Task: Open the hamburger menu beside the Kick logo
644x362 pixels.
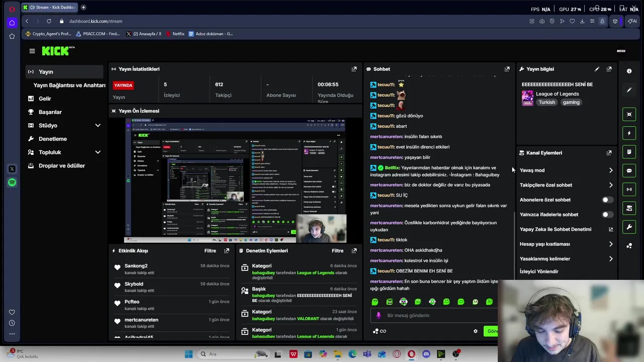Action: 32,51
